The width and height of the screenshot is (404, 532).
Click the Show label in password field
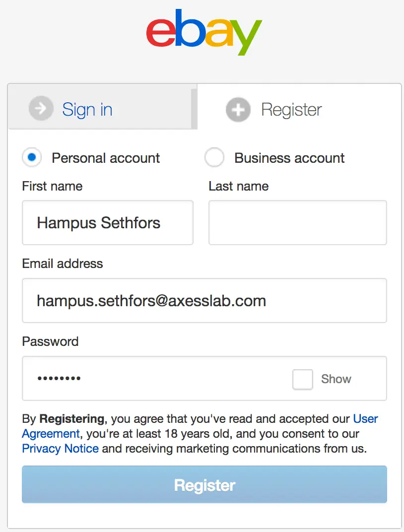coord(336,379)
